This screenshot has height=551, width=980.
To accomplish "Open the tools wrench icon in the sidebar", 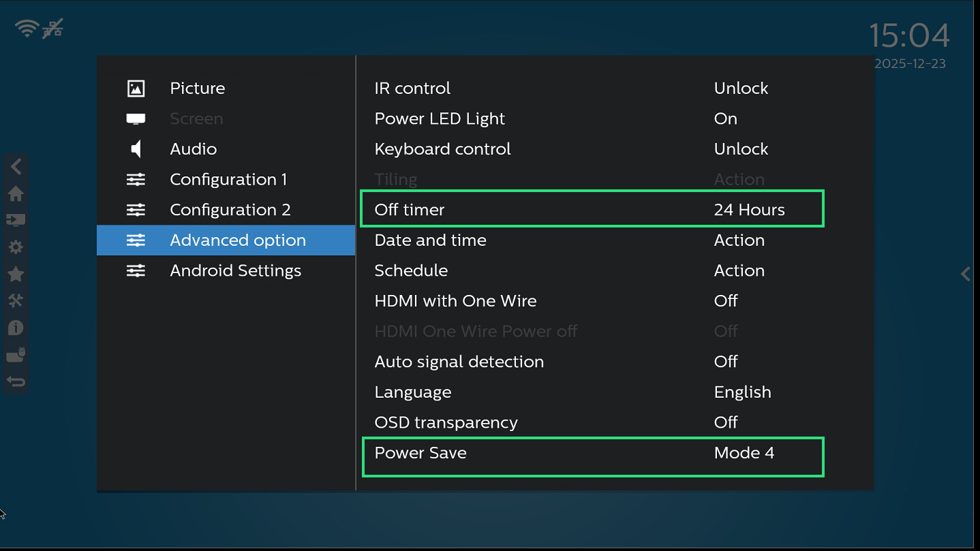I will tap(16, 301).
